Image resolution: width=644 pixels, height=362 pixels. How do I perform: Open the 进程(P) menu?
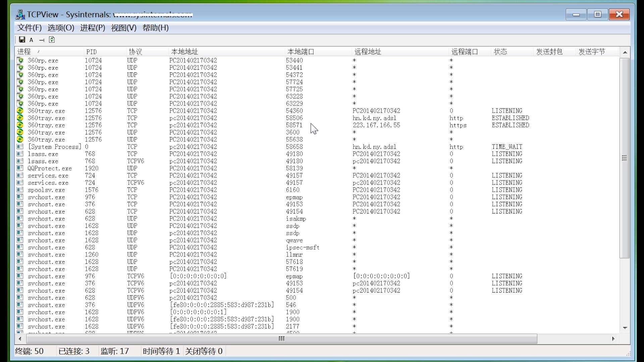coord(93,28)
